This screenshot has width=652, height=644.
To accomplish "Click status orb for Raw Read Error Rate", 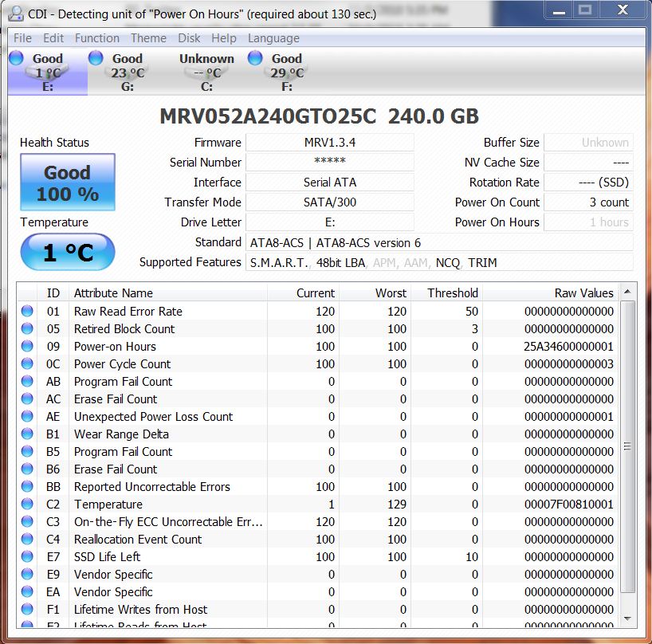I will [27, 312].
